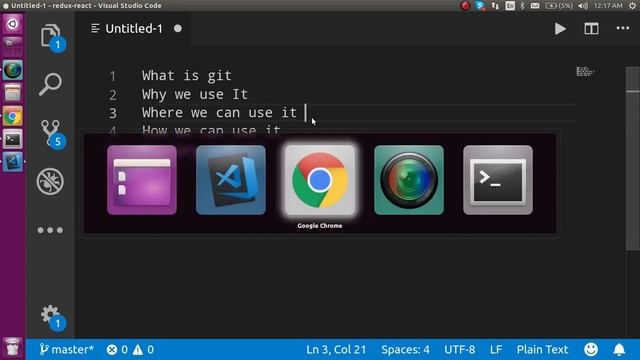Viewport: 640px width, 360px height.
Task: Click line 1 text 'What is git'
Action: click(187, 76)
